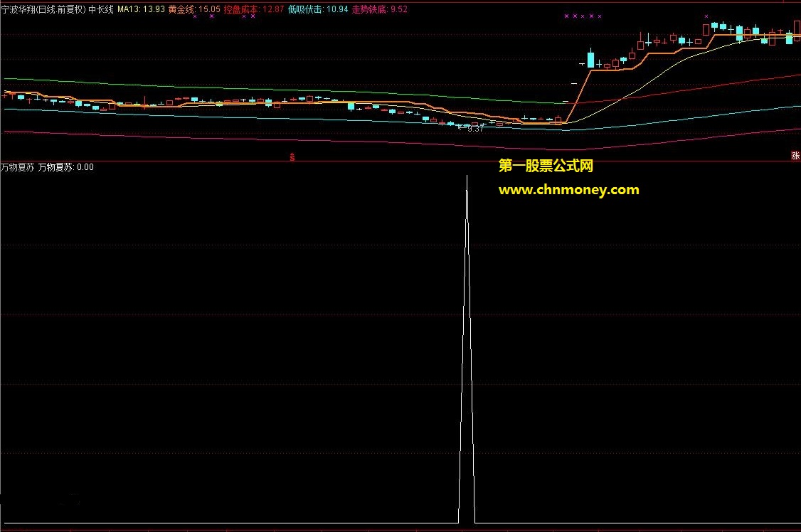
Task: Click the 万物复苏 sub-indicator name
Action: (18, 167)
